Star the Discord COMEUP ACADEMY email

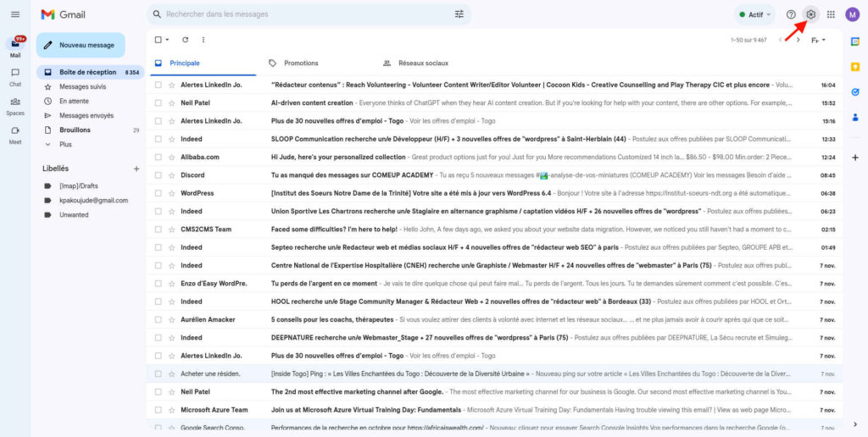click(171, 175)
